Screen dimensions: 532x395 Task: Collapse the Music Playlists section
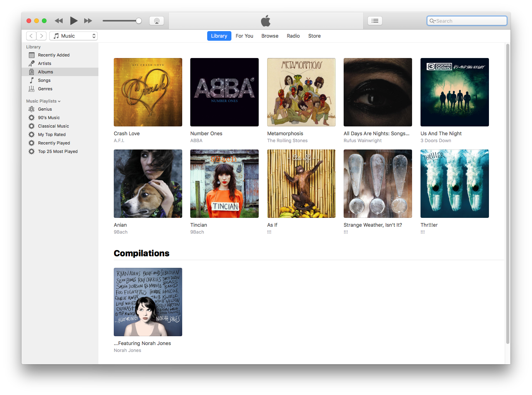click(x=59, y=101)
